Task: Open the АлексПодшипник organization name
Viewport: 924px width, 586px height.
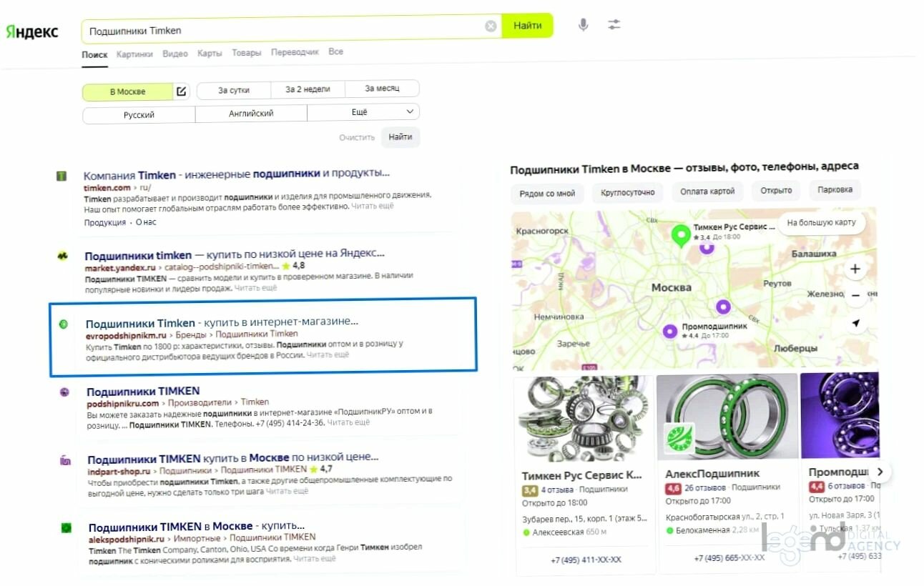Action: click(712, 473)
